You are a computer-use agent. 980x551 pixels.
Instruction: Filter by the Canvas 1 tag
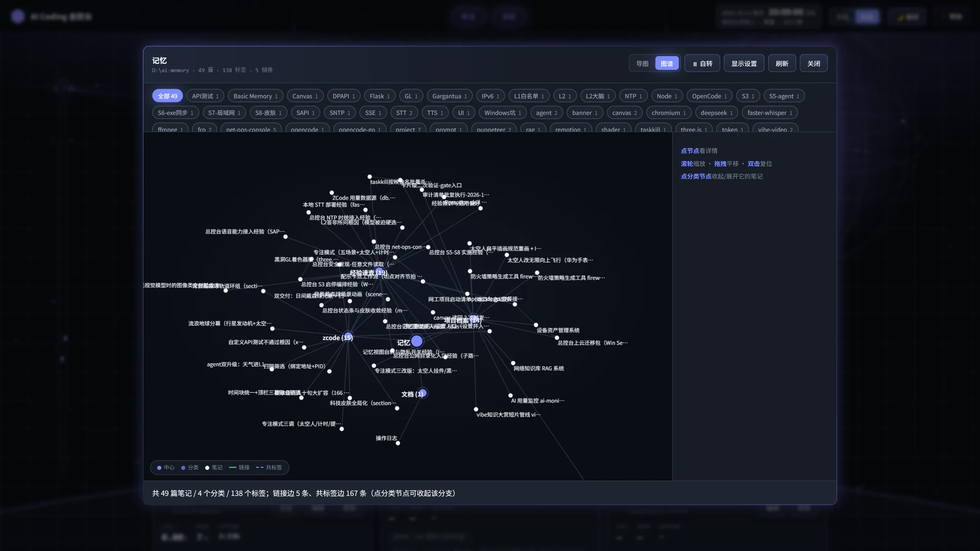(305, 96)
